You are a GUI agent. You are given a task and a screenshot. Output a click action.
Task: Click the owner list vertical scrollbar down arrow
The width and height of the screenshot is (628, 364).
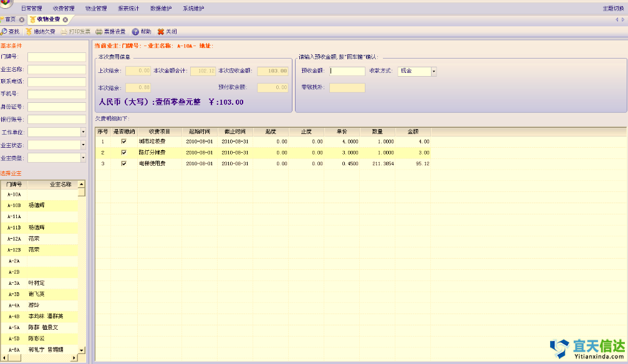click(81, 350)
